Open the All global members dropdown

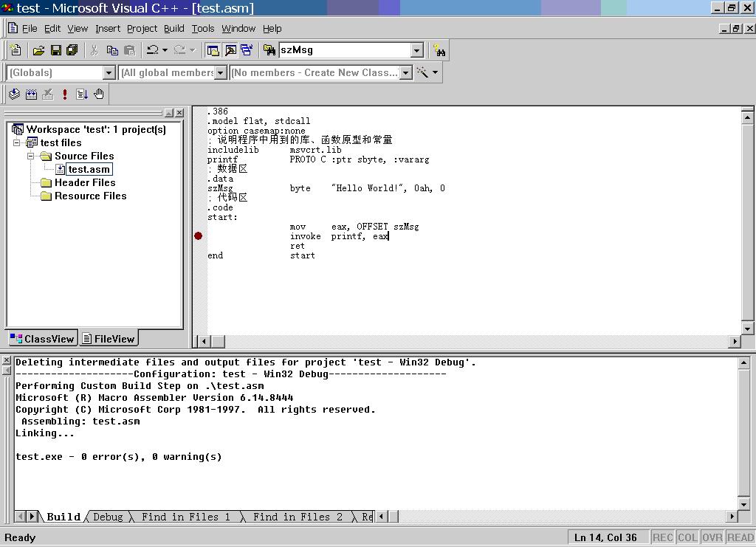point(220,73)
